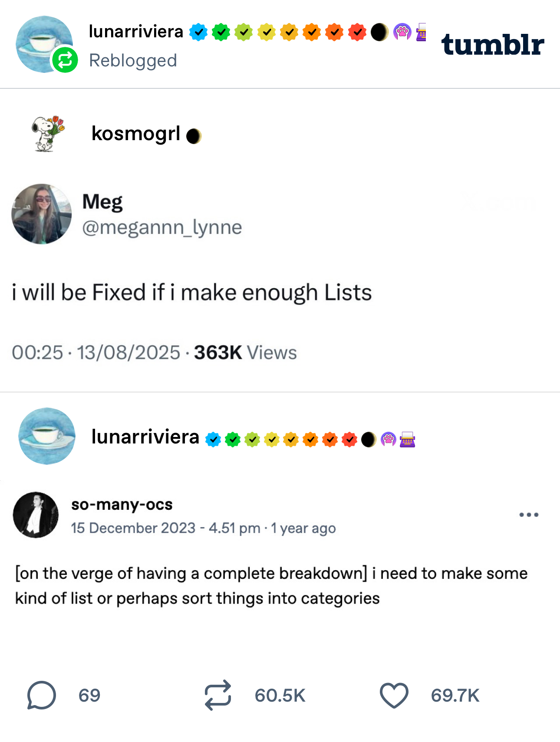Click the typewriter badge beside lower lunarriviera

pos(407,440)
